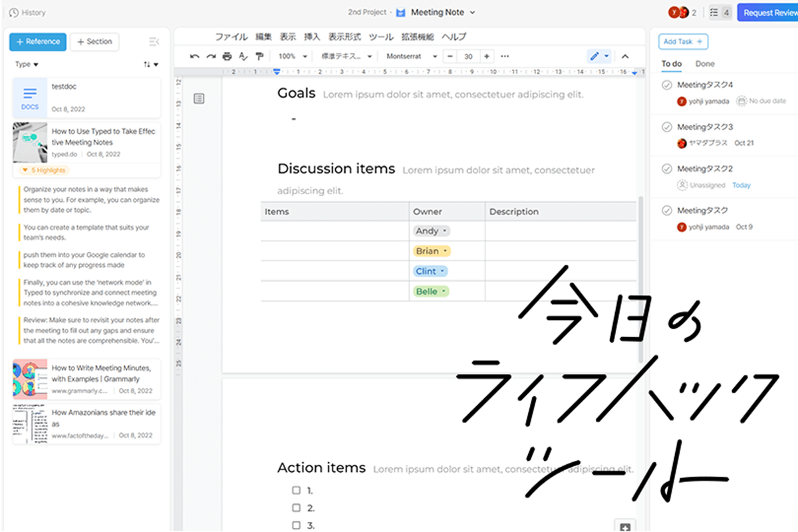Collapse the left reference sidebar

[x=154, y=41]
